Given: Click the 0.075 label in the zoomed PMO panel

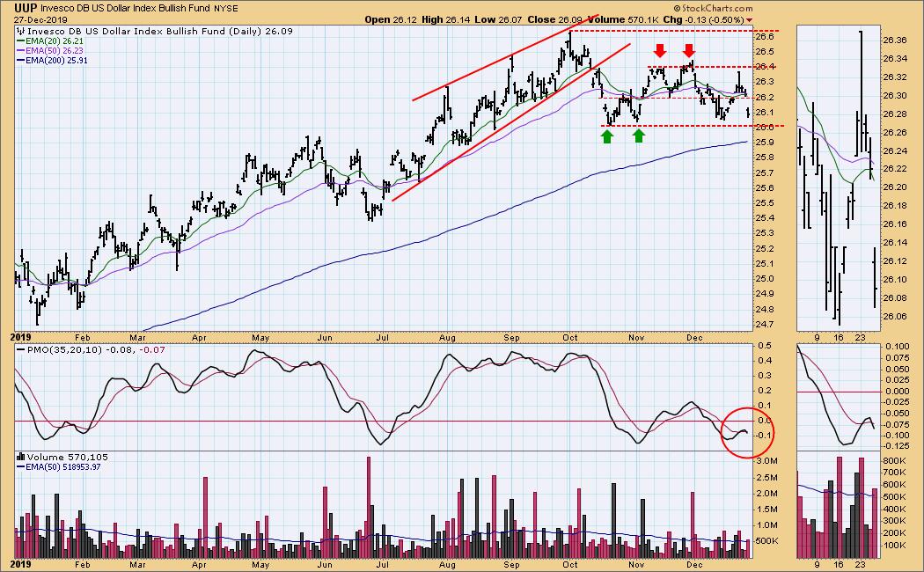Looking at the screenshot, I should pos(898,357).
